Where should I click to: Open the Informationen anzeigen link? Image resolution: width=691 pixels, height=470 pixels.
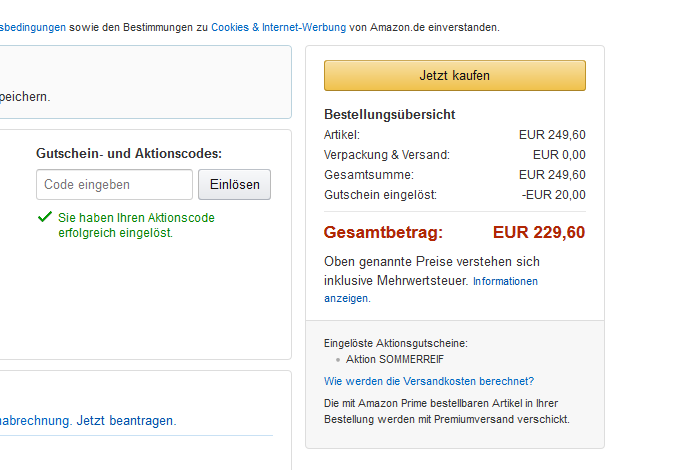431,289
